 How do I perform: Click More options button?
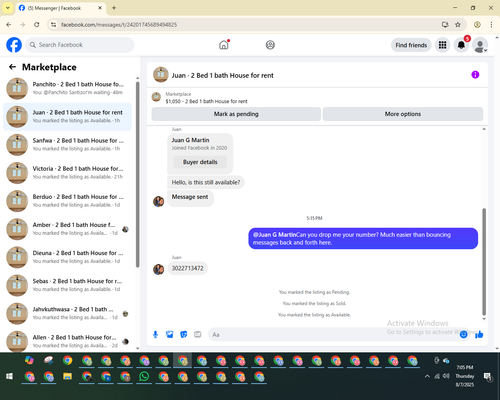coord(403,114)
